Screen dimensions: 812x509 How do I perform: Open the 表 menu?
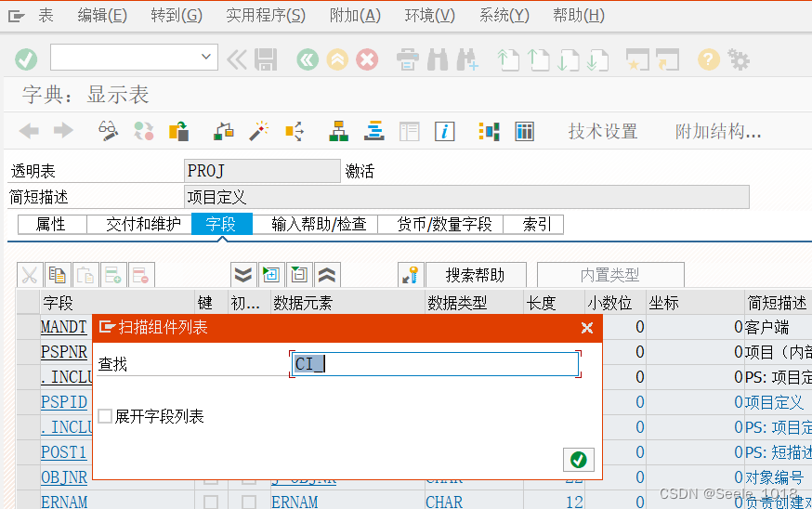pos(46,16)
